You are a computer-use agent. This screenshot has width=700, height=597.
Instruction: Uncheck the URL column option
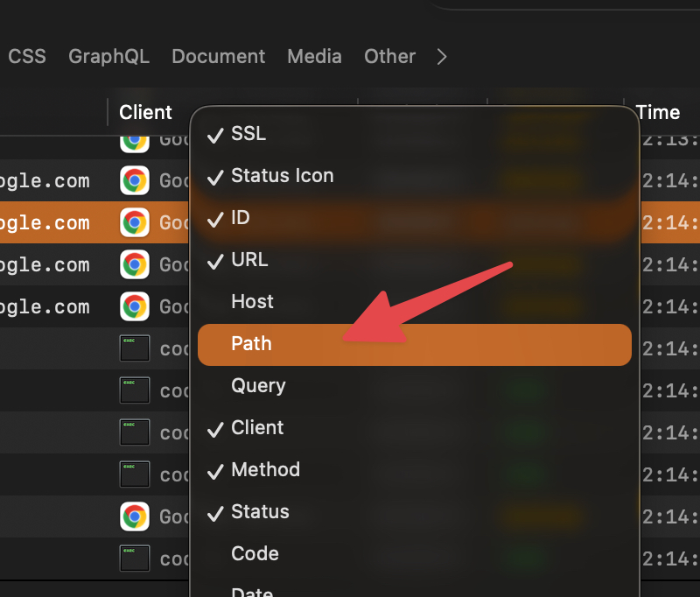(414, 259)
